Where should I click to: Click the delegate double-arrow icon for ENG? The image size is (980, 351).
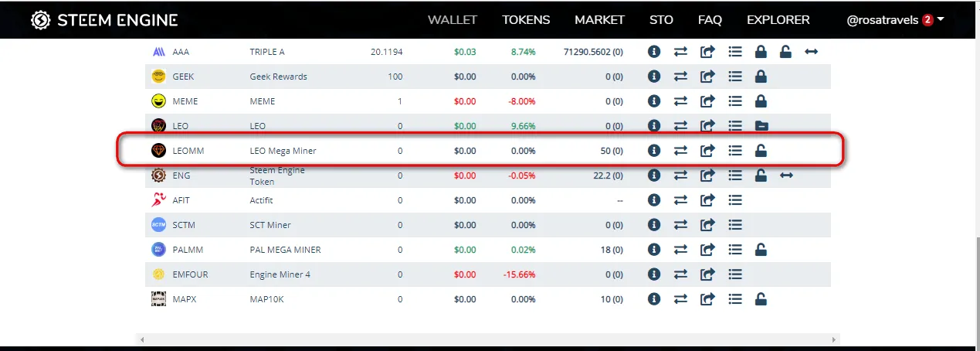tap(786, 175)
